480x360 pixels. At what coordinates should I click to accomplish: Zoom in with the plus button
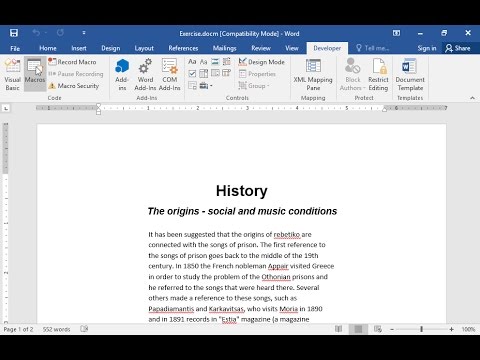click(x=451, y=329)
